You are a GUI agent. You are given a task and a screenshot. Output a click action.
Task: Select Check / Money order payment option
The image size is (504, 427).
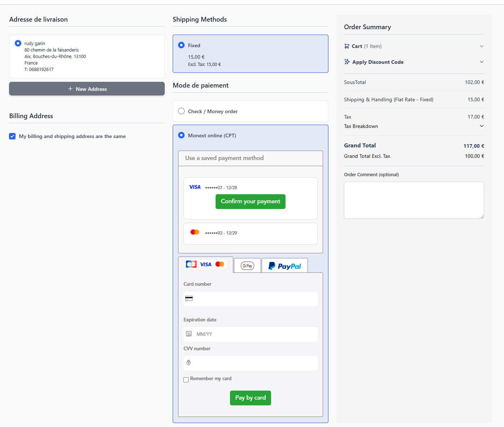click(x=181, y=111)
